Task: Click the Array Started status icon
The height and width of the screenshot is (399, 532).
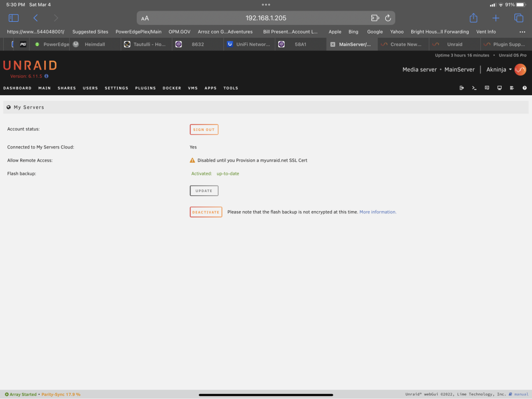Action: coord(7,394)
